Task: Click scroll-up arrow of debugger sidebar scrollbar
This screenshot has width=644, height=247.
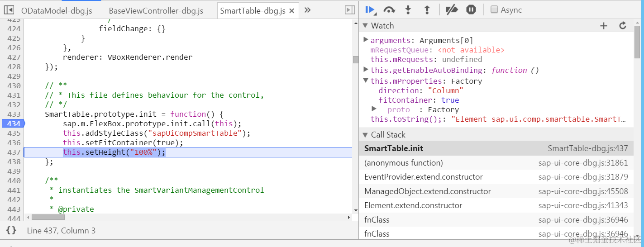Action: pyautogui.click(x=637, y=22)
